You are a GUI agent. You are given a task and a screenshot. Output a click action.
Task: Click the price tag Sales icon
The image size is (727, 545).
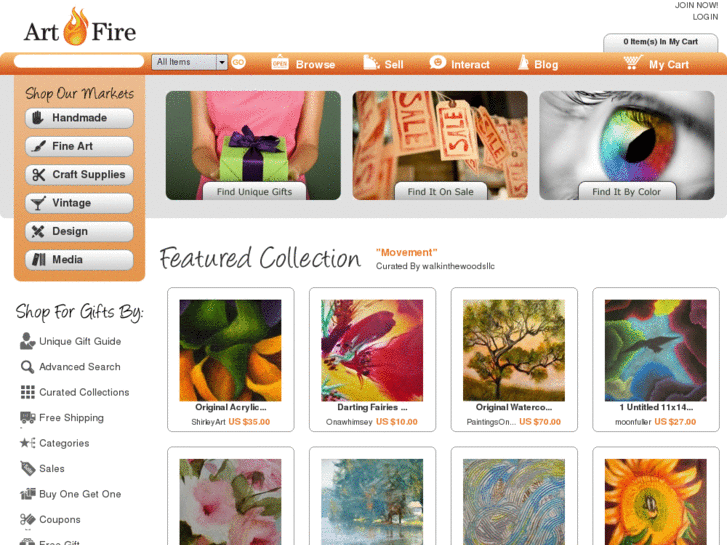click(28, 468)
